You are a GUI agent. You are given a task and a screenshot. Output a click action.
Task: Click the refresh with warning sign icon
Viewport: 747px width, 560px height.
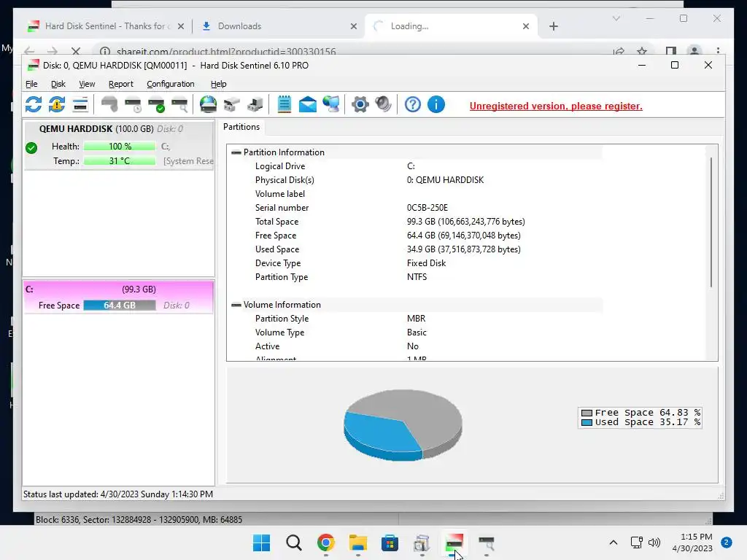pos(57,104)
